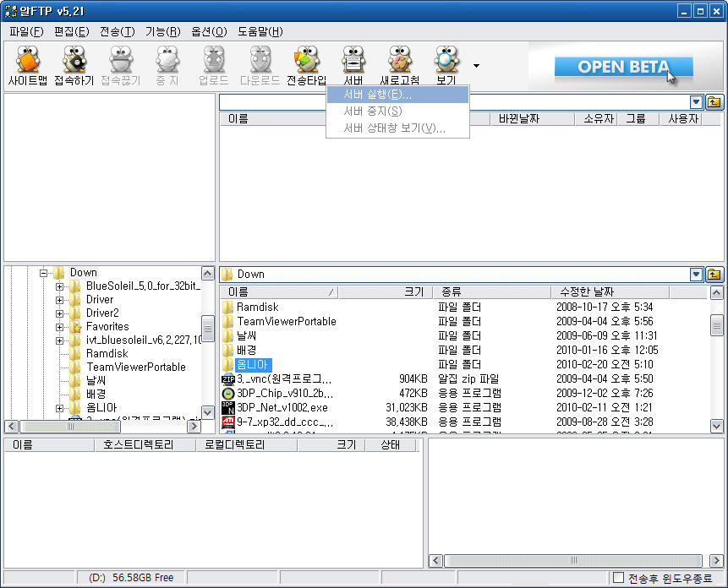This screenshot has height=588, width=728.
Task: Select the 배경 folder in file list
Action: [246, 350]
